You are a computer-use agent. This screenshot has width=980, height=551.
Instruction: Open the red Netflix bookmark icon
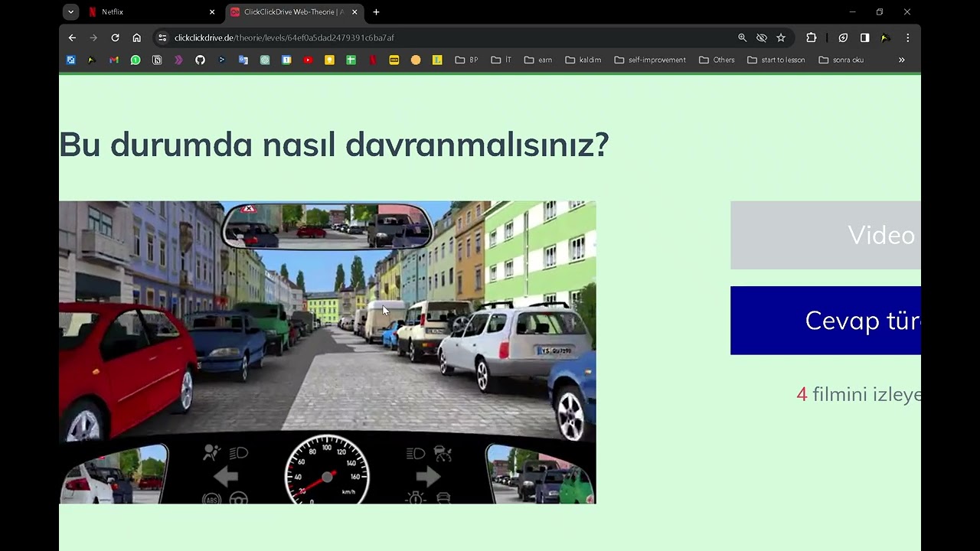click(373, 60)
